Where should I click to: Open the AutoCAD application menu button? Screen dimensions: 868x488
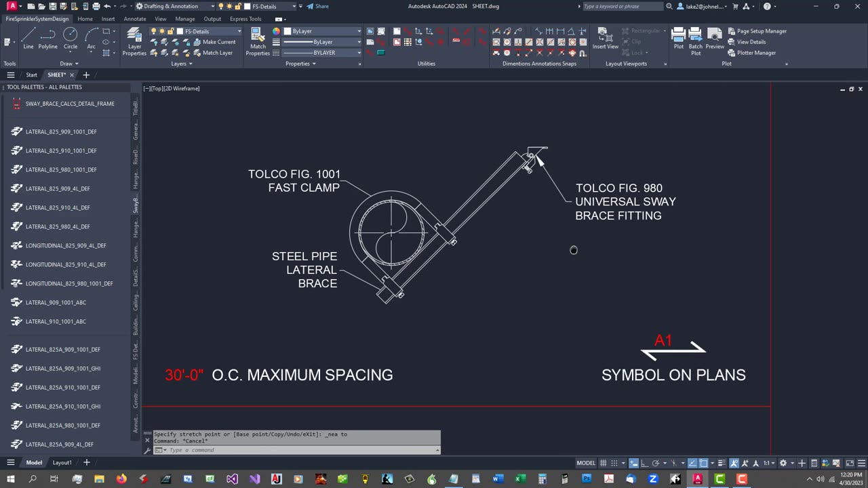point(12,6)
